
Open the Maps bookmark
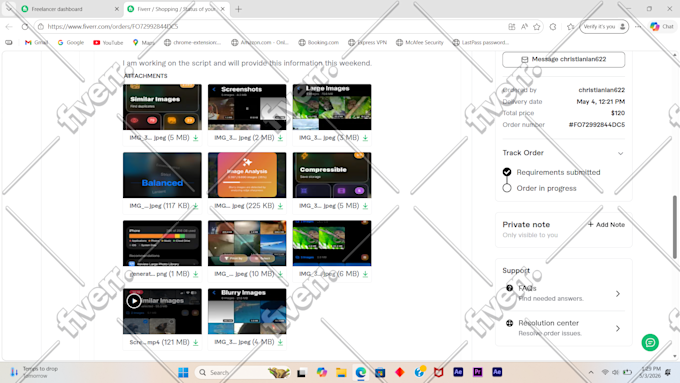click(144, 43)
